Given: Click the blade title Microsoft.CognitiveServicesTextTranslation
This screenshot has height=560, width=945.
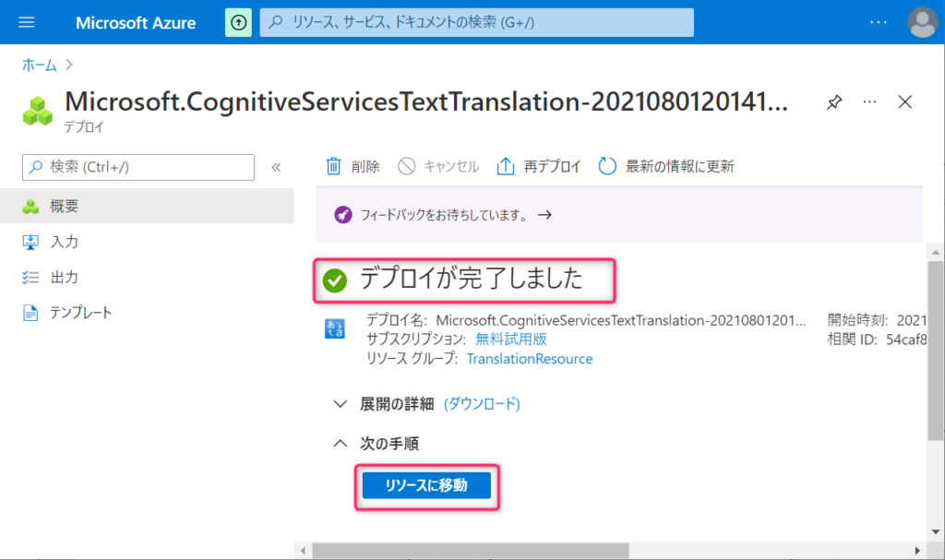Looking at the screenshot, I should click(426, 101).
